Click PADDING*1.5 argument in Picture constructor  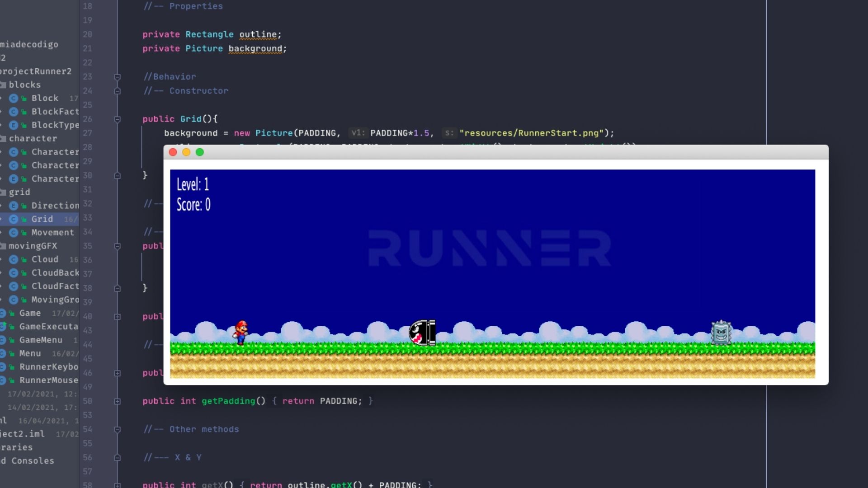pos(400,133)
